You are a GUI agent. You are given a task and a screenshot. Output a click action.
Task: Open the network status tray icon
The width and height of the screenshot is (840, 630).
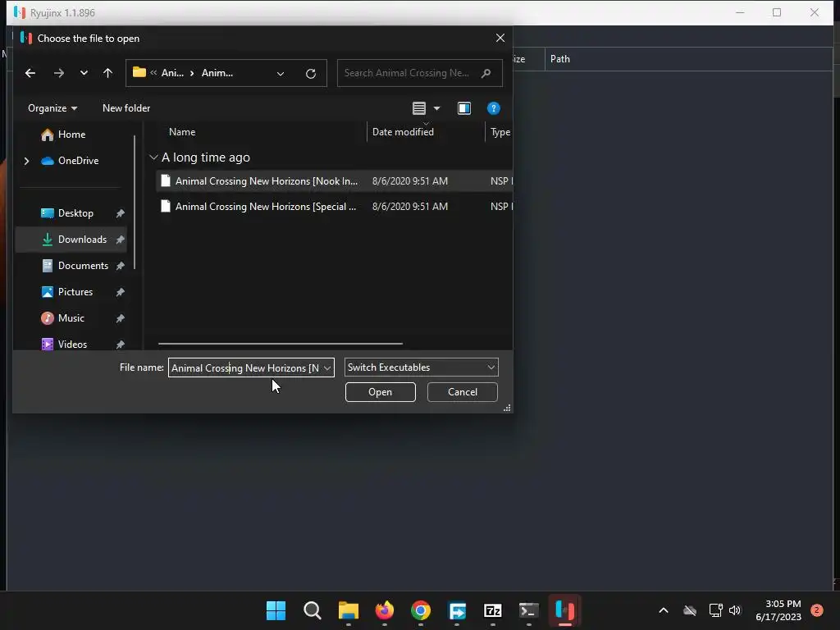point(715,610)
